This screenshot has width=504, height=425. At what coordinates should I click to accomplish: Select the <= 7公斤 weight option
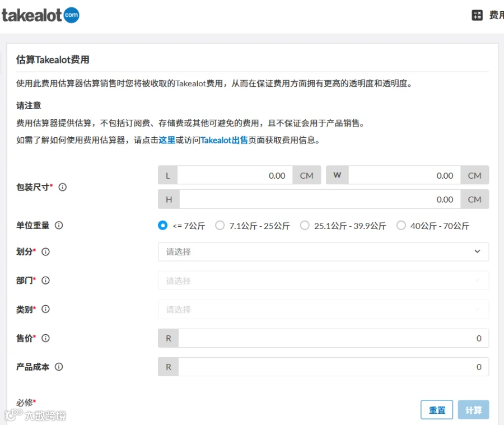162,225
